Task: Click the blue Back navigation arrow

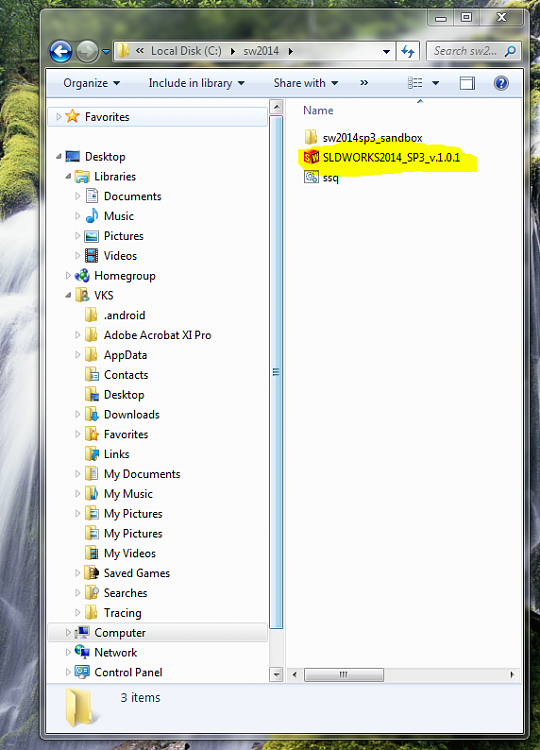Action: click(61, 51)
